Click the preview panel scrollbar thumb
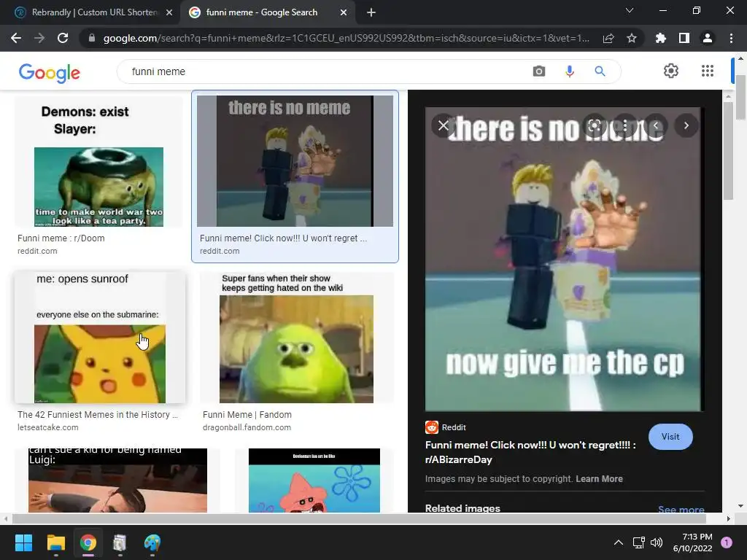Viewport: 747px width, 560px height. click(728, 151)
